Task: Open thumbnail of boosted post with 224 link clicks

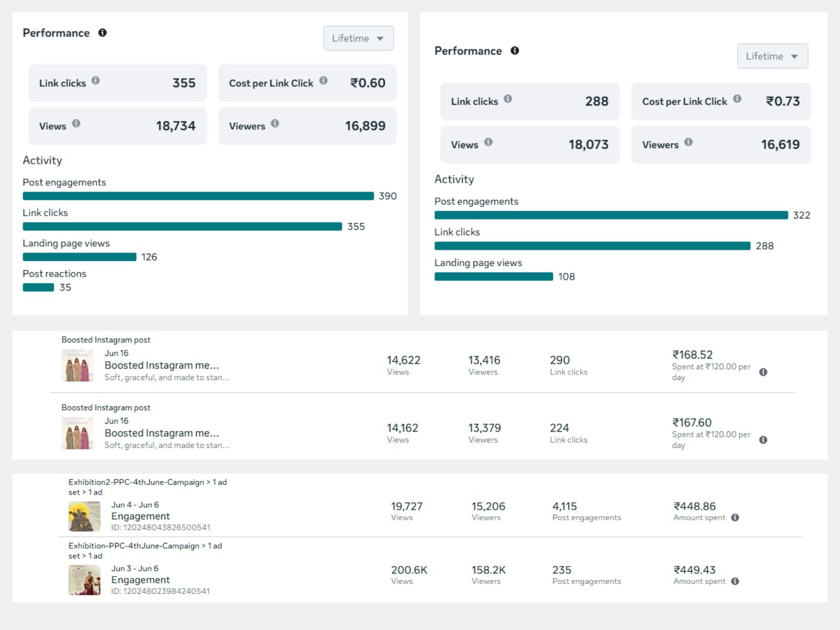Action: pyautogui.click(x=78, y=433)
